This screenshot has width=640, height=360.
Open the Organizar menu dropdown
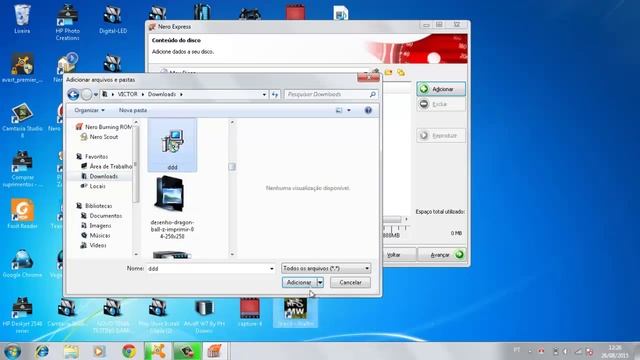pyautogui.click(x=89, y=110)
